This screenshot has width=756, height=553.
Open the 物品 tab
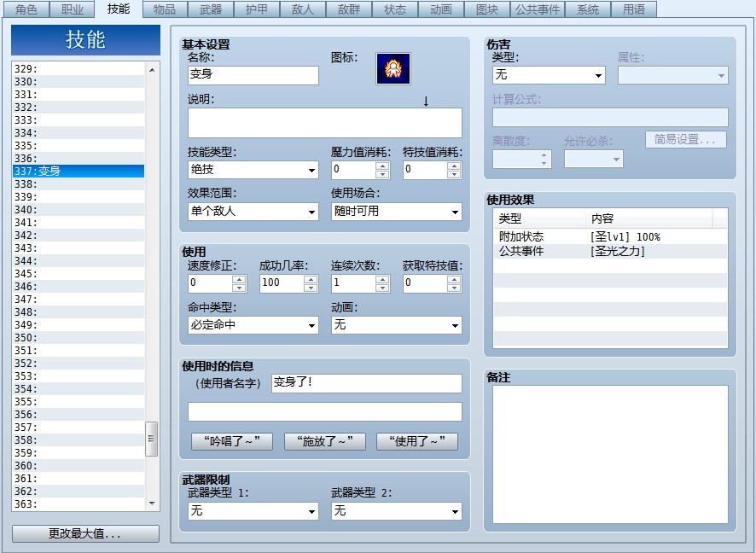pos(165,9)
